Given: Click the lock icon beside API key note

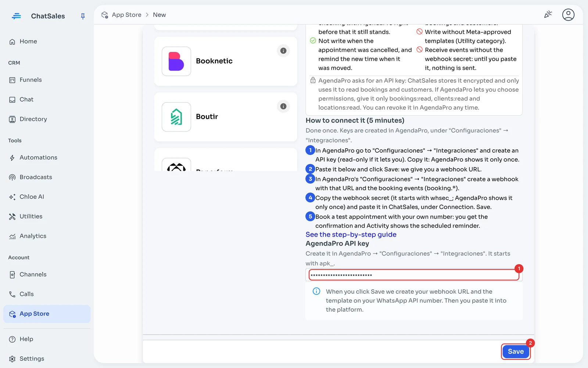Looking at the screenshot, I should point(313,80).
